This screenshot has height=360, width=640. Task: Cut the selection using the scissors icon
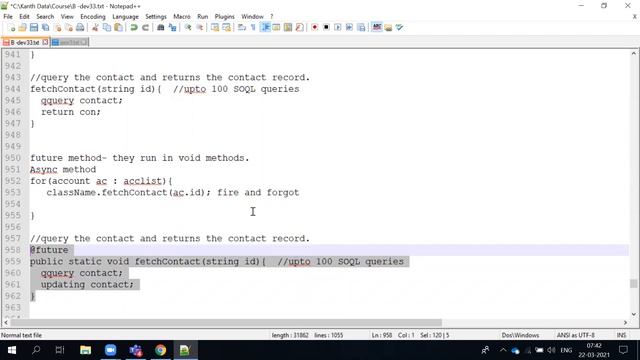click(x=95, y=27)
